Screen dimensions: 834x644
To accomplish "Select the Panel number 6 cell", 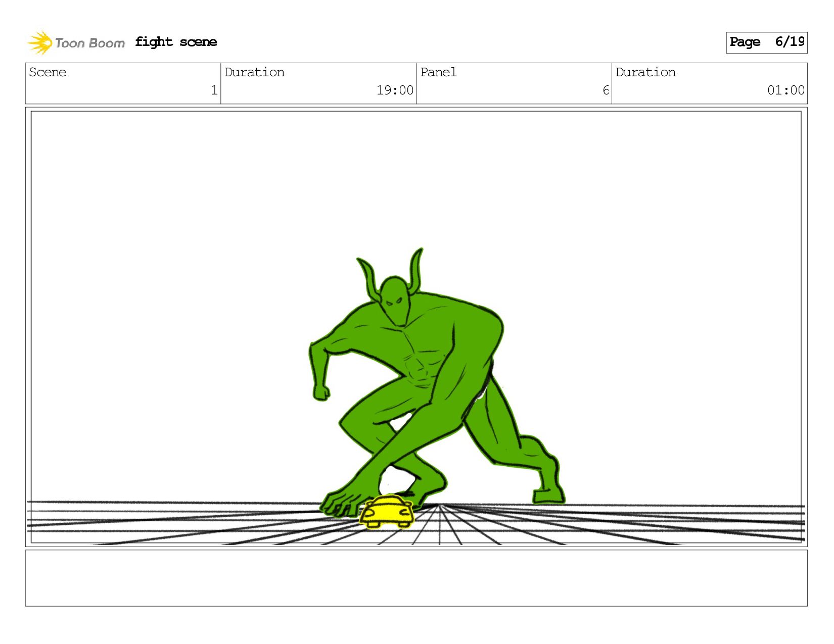I will point(514,83).
